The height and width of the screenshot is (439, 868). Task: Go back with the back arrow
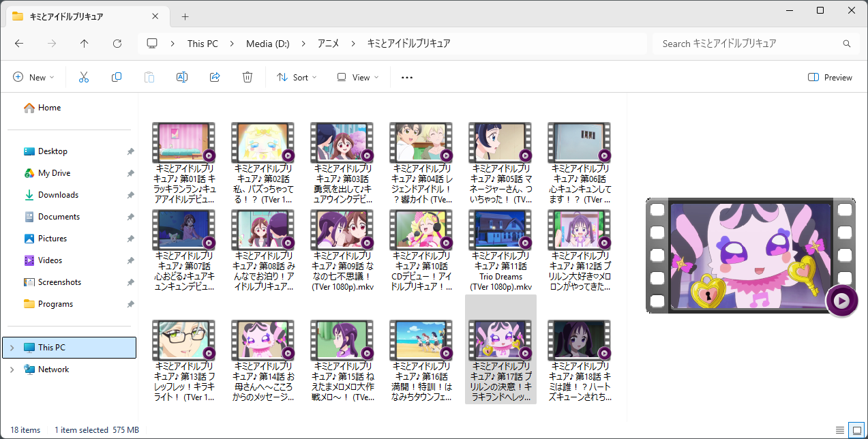point(19,43)
